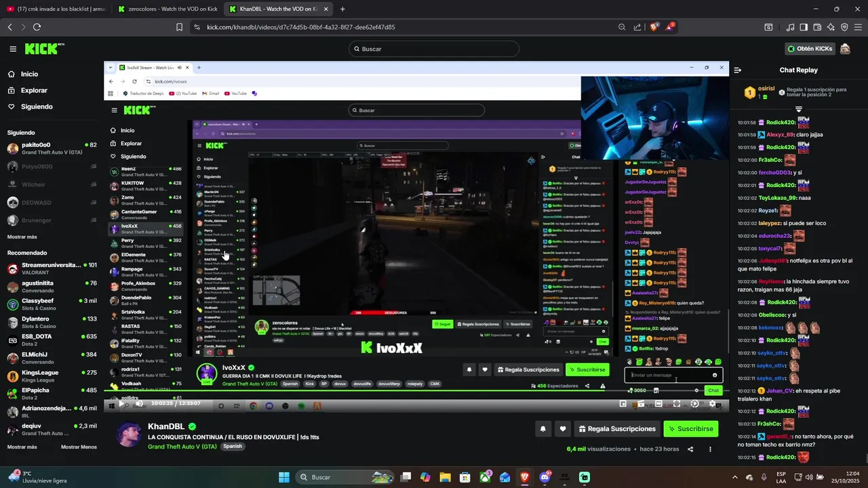Image resolution: width=868 pixels, height=488 pixels.
Task: Open Brave VPN shield icon
Action: [844, 27]
